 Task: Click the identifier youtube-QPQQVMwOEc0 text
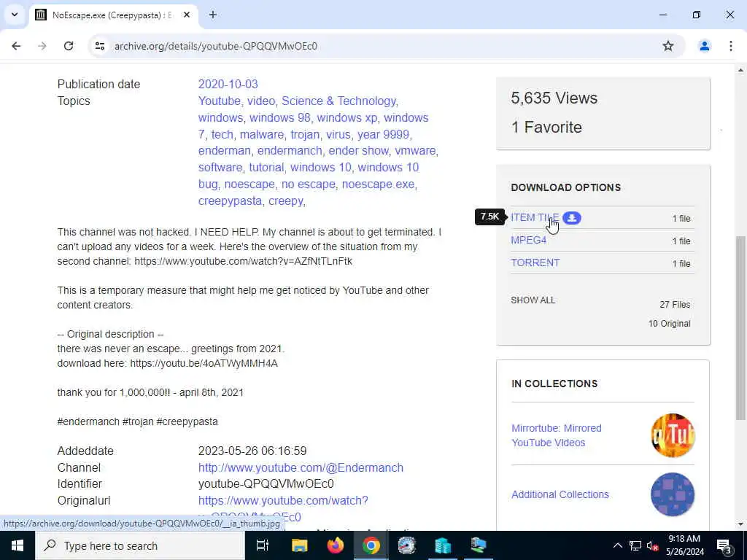pos(266,484)
